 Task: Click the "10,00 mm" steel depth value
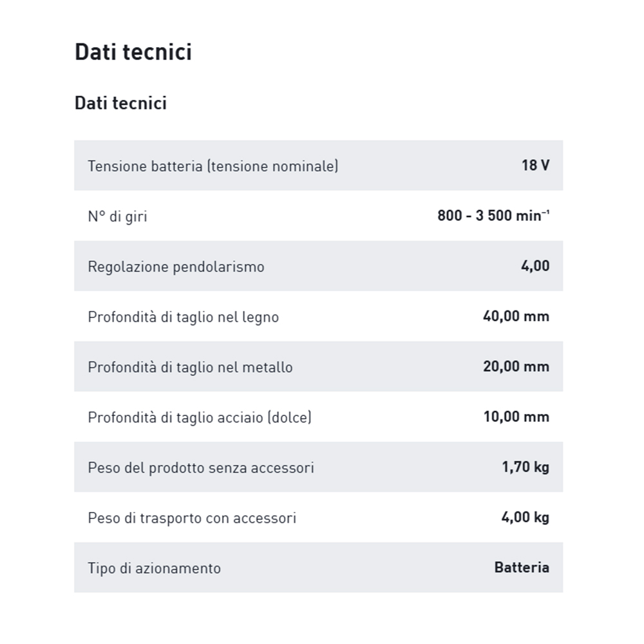516,417
